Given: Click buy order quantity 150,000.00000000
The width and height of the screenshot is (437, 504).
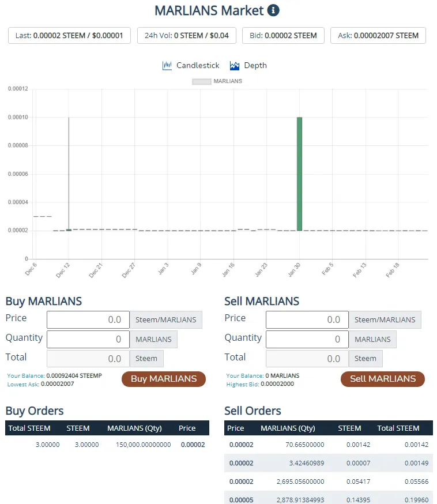Looking at the screenshot, I should (x=144, y=445).
